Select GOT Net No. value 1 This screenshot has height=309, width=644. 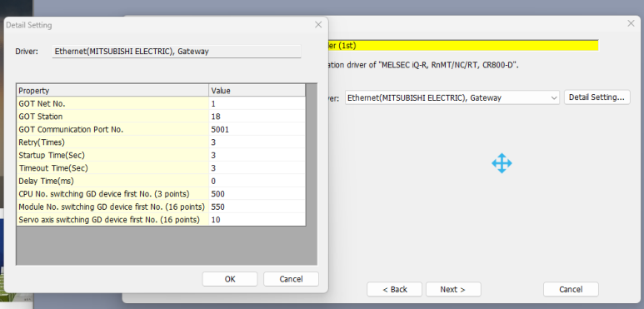pos(257,104)
